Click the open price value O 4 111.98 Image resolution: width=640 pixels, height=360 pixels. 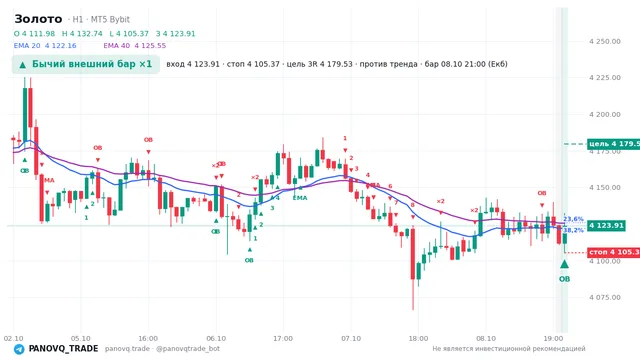(34, 34)
